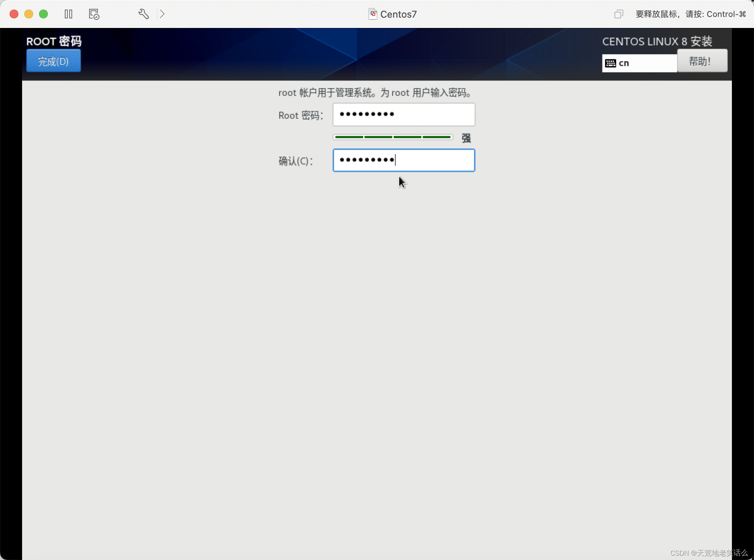Click the green password strength bar
Image resolution: width=754 pixels, height=560 pixels.
(392, 137)
